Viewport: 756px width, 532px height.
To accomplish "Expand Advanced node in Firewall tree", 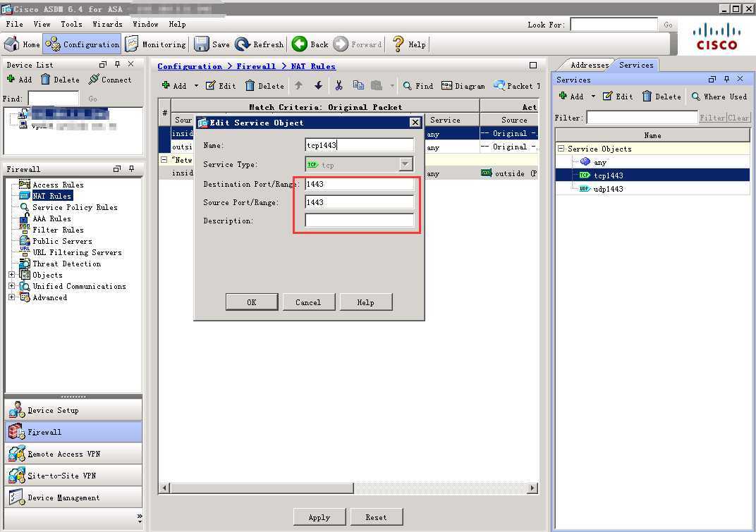I will tap(11, 297).
